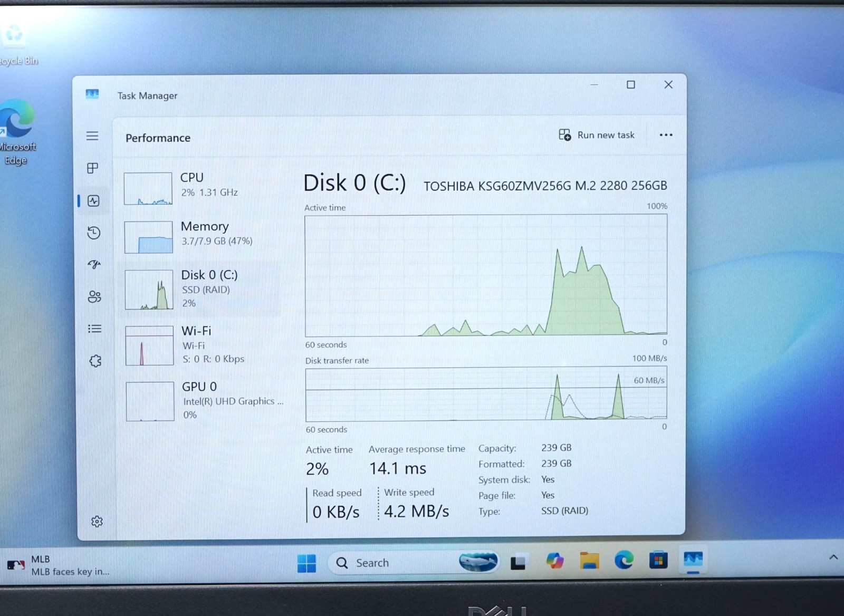Click the 0 KB/s read speed value
The height and width of the screenshot is (616, 844).
pyautogui.click(x=336, y=512)
